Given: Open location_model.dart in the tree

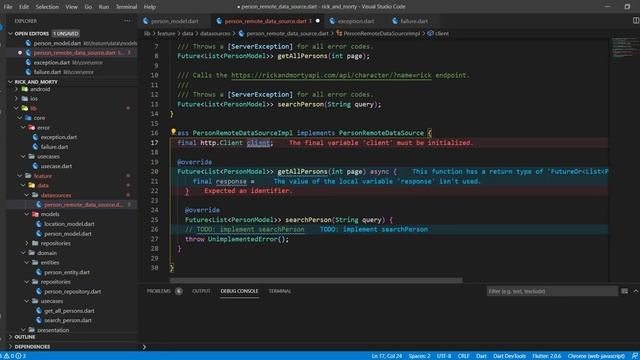Looking at the screenshot, I should (x=69, y=224).
